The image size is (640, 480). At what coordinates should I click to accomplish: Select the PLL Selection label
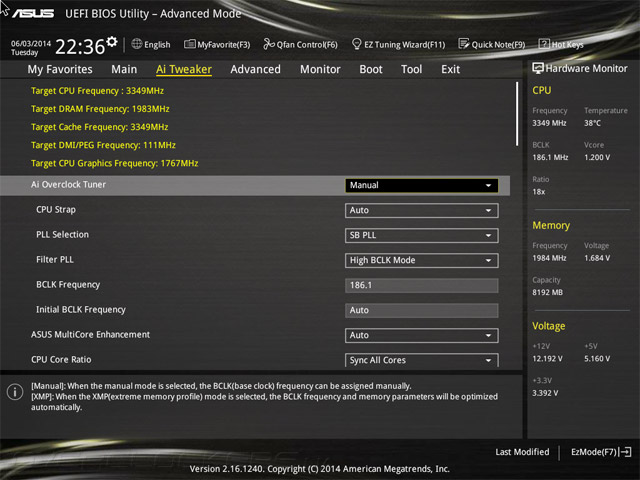[62, 235]
